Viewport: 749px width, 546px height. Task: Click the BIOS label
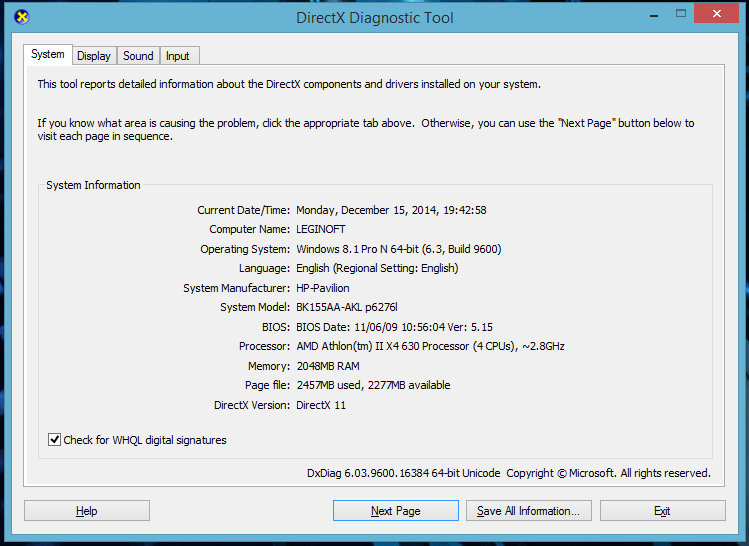click(276, 327)
